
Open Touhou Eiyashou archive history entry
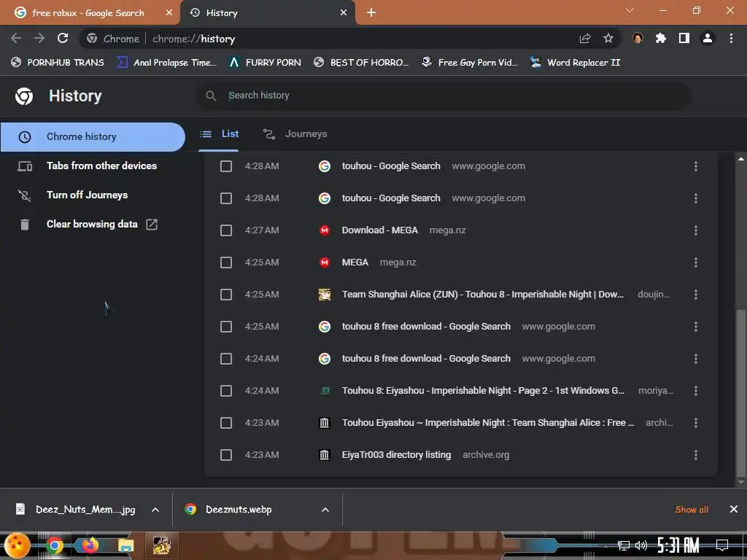pos(488,423)
